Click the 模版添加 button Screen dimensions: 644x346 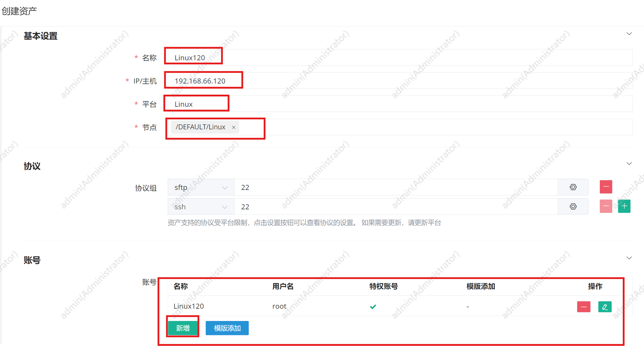pos(227,328)
